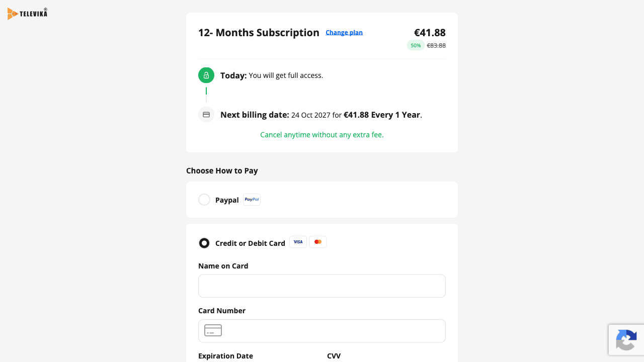The image size is (644, 362).
Task: Click the €41.88 price total
Action: pos(430,33)
